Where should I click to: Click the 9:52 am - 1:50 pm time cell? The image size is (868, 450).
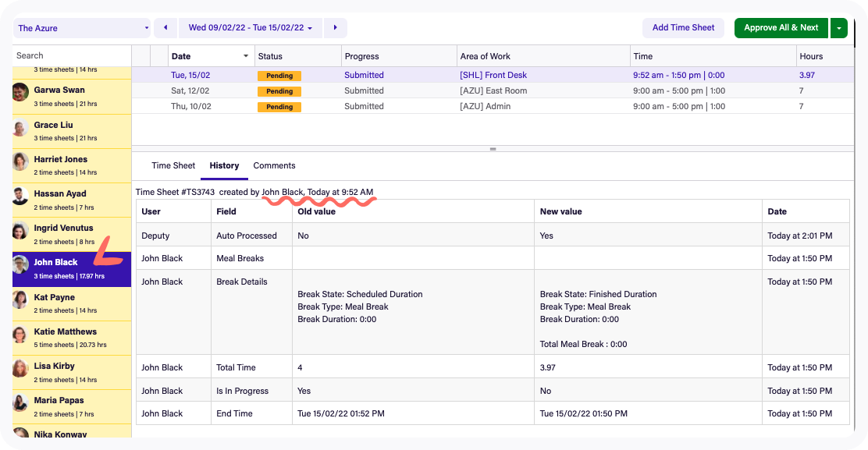tap(678, 75)
